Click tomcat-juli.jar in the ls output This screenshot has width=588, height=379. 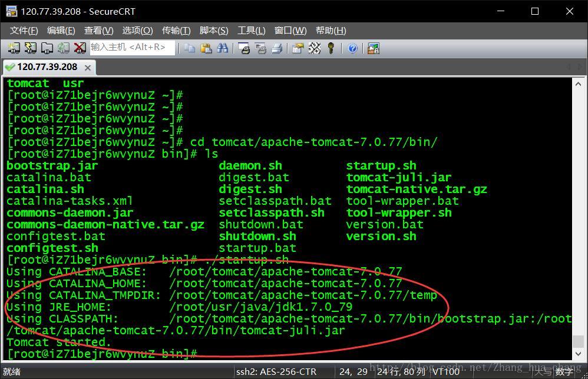[x=399, y=177]
